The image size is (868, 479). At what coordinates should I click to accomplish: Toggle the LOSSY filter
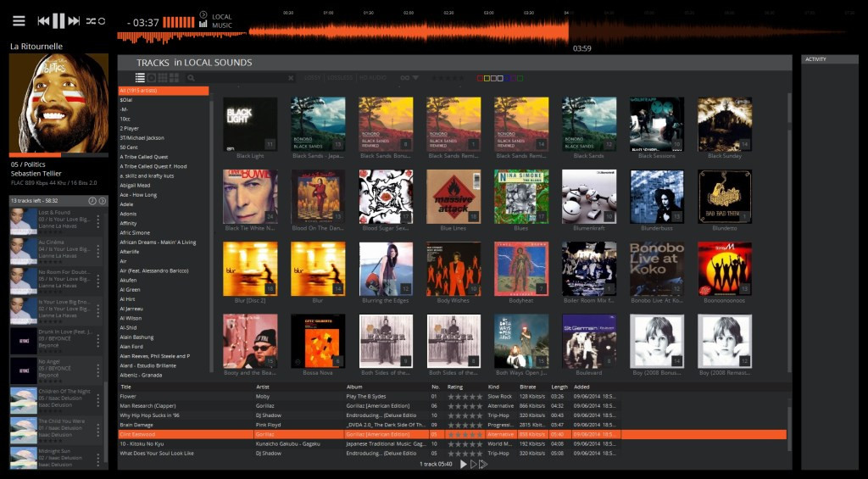[x=312, y=78]
